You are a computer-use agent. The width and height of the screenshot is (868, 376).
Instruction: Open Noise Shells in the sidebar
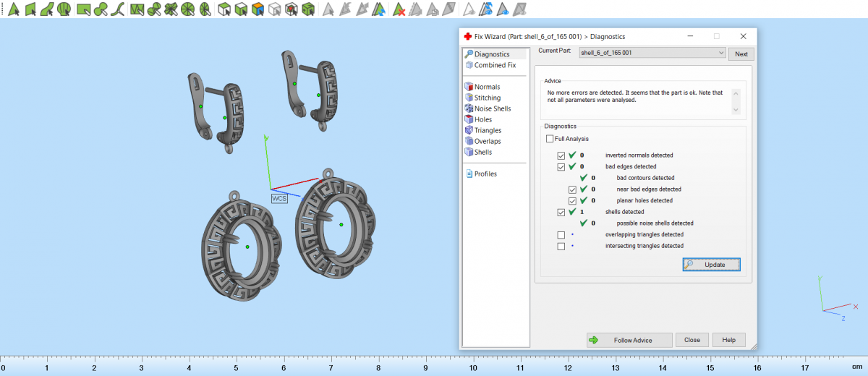(x=492, y=108)
